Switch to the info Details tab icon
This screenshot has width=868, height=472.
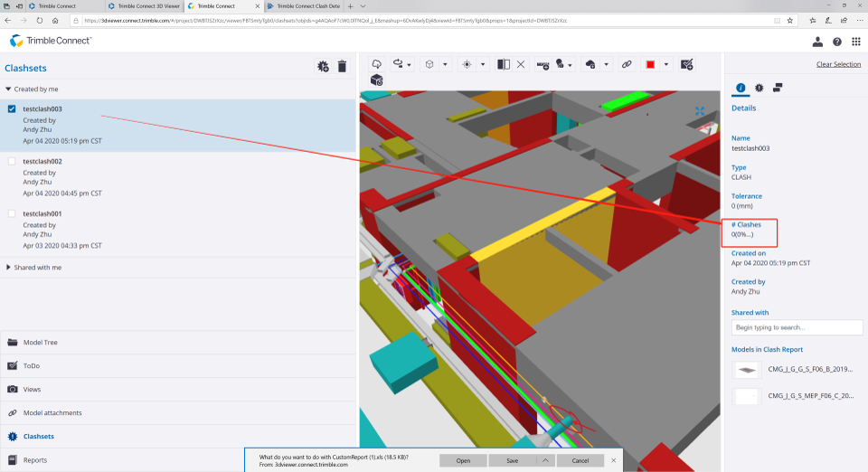(x=741, y=88)
